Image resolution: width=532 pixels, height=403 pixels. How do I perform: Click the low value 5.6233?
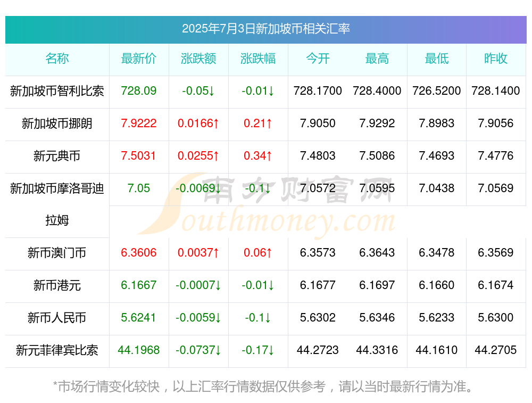(x=437, y=318)
